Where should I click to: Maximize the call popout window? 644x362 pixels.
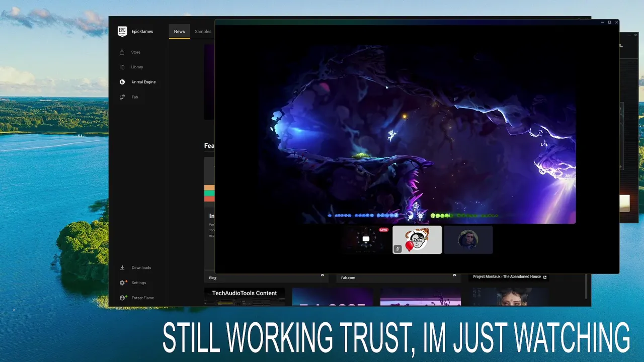coord(609,22)
